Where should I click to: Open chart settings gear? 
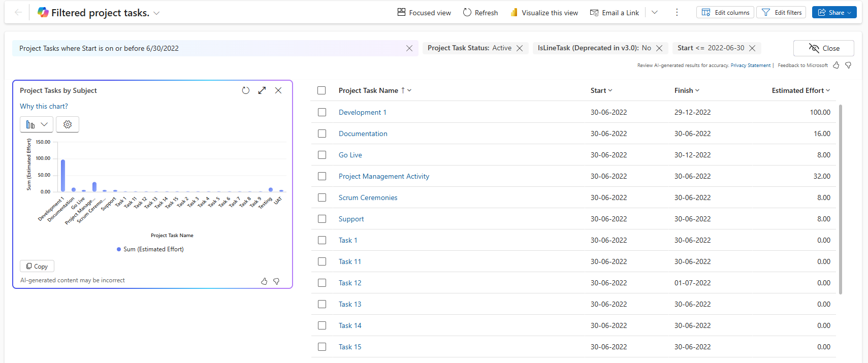(x=68, y=124)
